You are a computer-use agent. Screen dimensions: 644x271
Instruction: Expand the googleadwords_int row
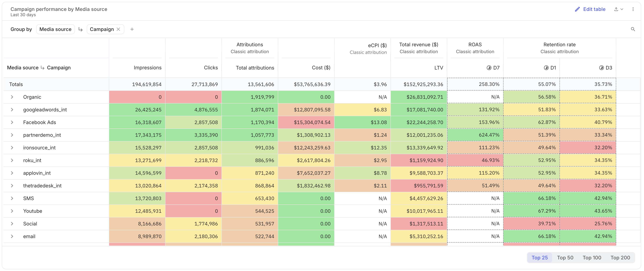click(12, 110)
